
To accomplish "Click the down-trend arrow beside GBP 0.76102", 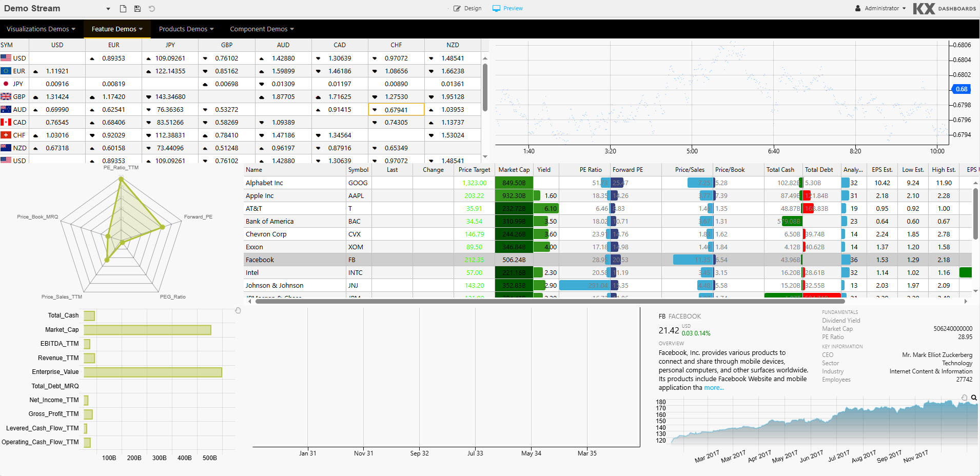I will coord(205,58).
